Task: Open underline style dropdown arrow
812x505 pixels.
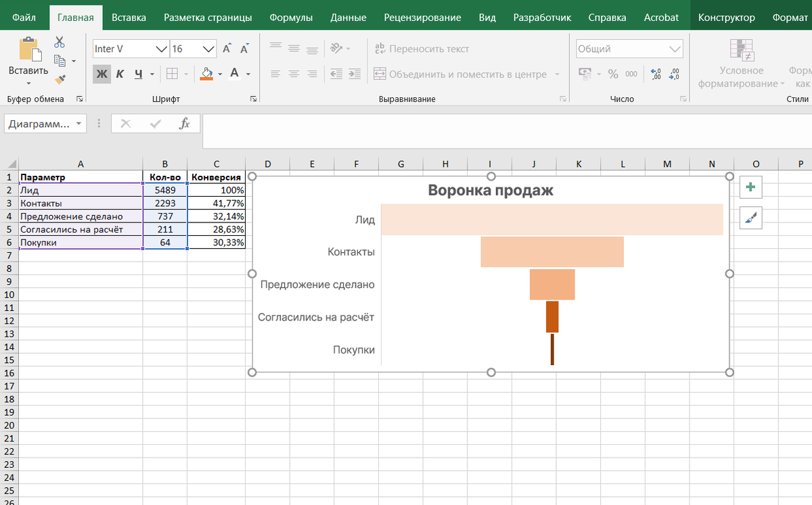Action: (x=152, y=74)
